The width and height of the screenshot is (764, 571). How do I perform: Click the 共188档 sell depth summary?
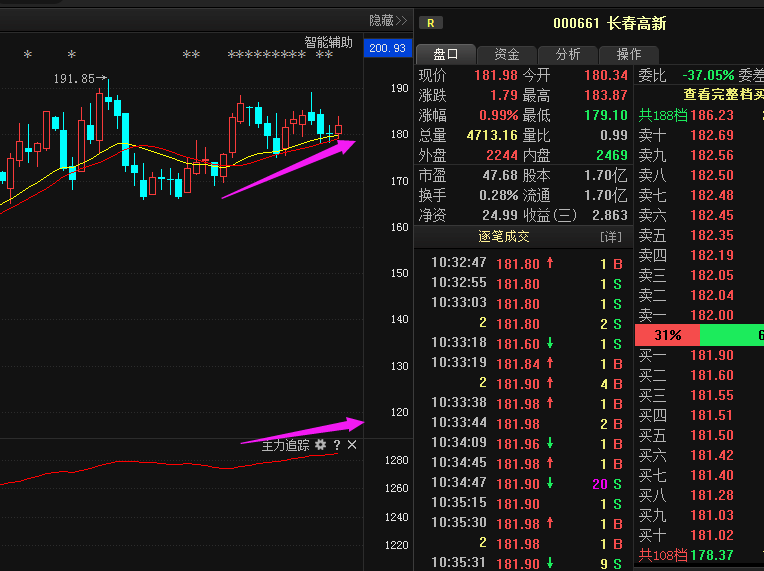click(663, 115)
